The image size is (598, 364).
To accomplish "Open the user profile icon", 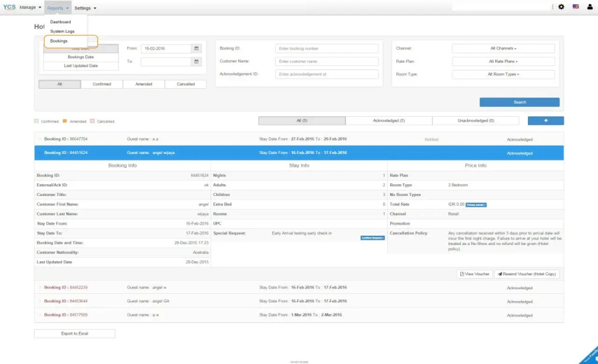I will pyautogui.click(x=589, y=7).
